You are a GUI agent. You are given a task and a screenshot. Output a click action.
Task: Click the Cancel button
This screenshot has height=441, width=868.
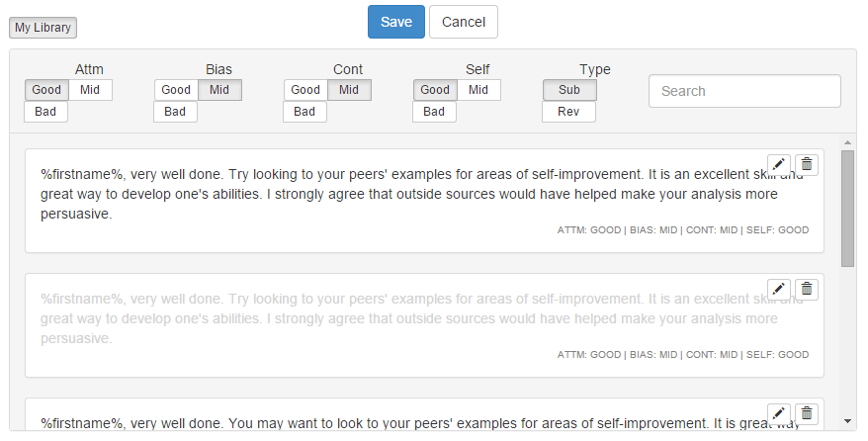point(464,22)
